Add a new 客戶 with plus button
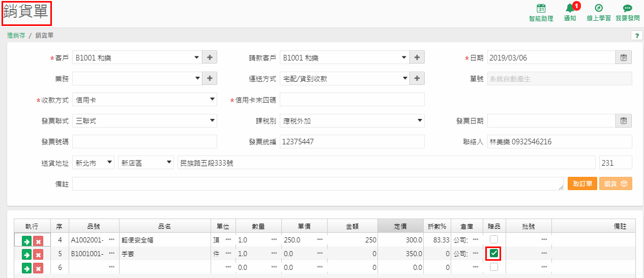This screenshot has width=644, height=278. tap(210, 57)
